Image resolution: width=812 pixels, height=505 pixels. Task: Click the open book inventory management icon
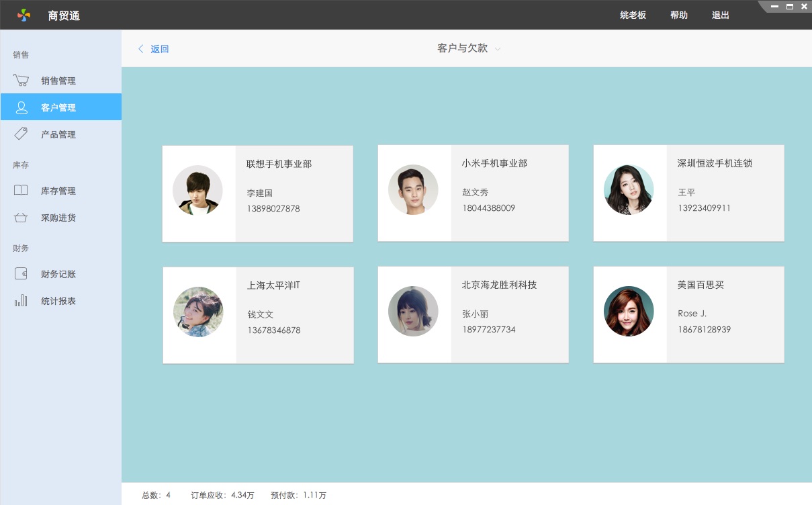(x=21, y=191)
